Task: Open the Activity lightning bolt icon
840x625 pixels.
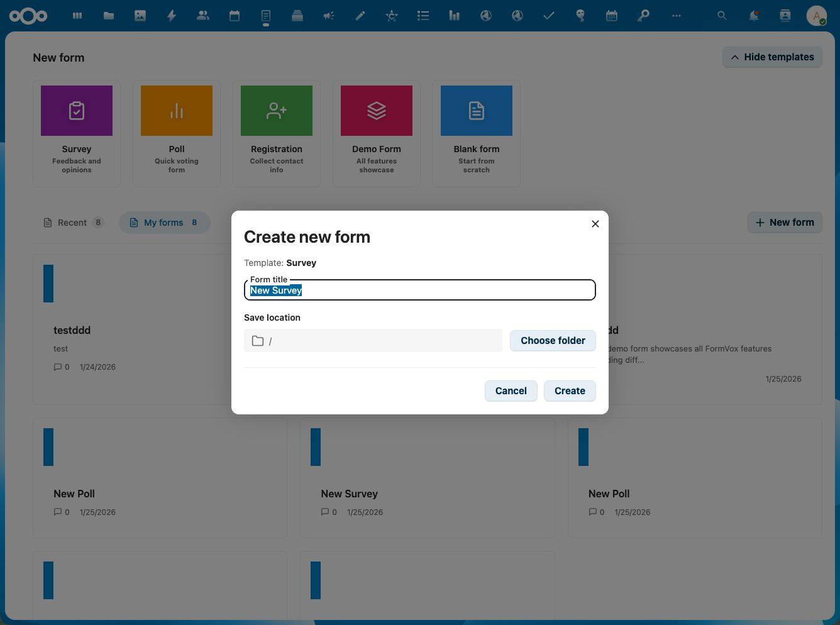Action: (171, 16)
